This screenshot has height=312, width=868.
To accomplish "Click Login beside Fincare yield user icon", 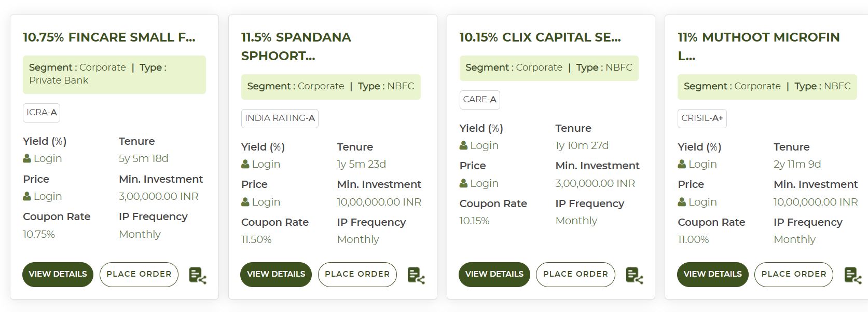I will tap(48, 158).
